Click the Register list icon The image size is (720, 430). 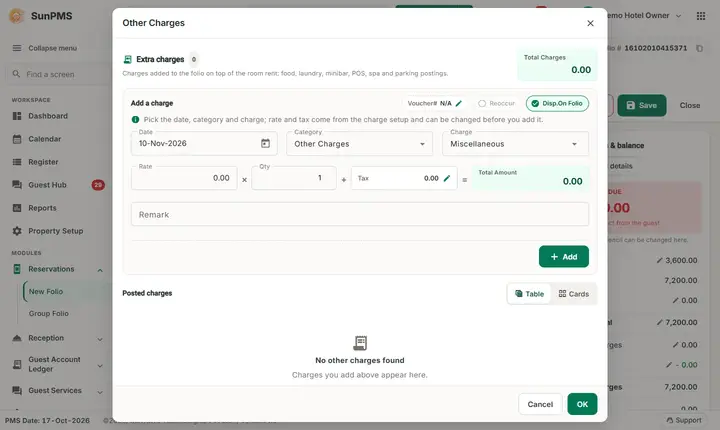[x=17, y=162]
